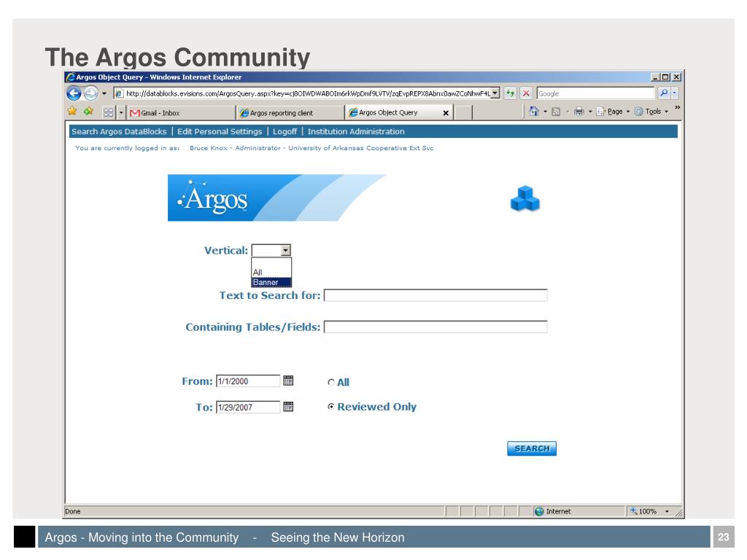This screenshot has width=747, height=560.
Task: Open the From date calendar picker
Action: coord(288,381)
